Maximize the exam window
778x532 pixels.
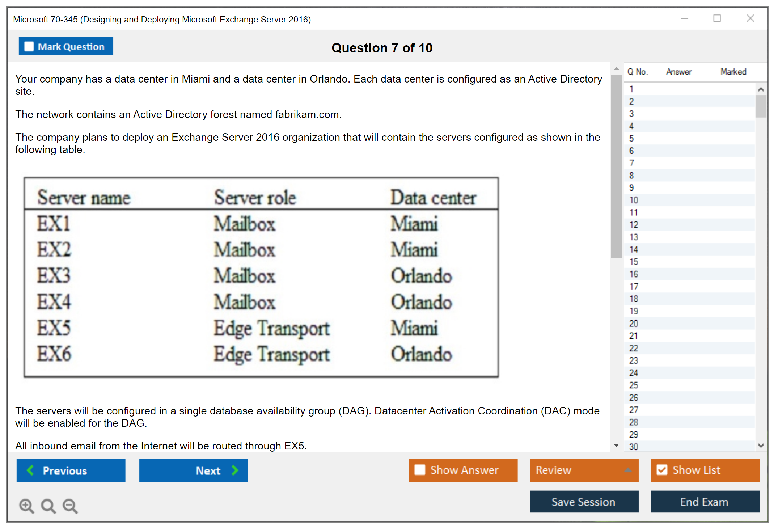pyautogui.click(x=717, y=18)
